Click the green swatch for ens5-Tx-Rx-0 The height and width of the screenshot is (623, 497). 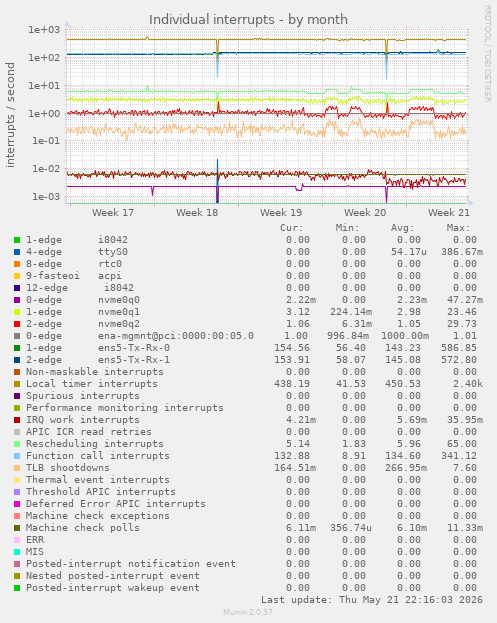[17, 348]
